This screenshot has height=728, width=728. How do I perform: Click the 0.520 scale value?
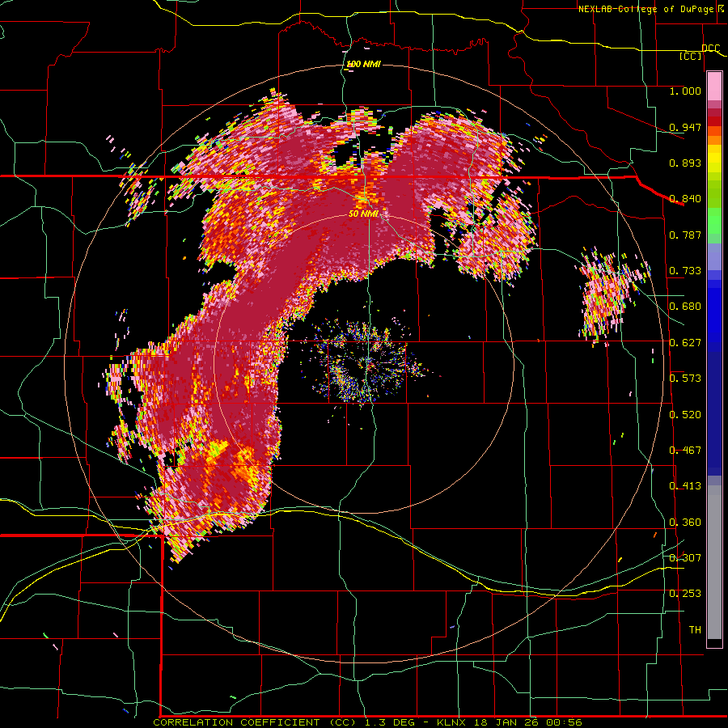click(x=685, y=415)
